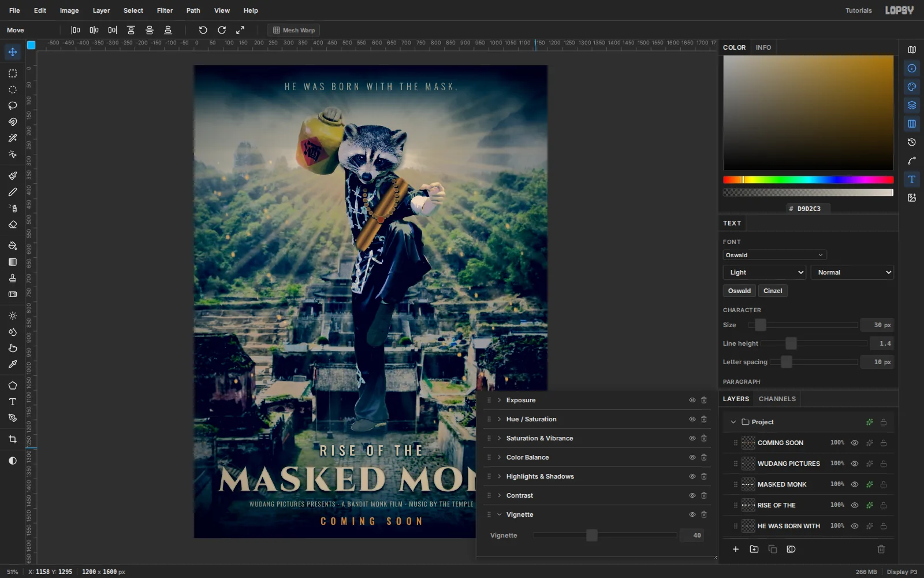Open the Path menu
Screen dimensions: 924x578
click(193, 10)
